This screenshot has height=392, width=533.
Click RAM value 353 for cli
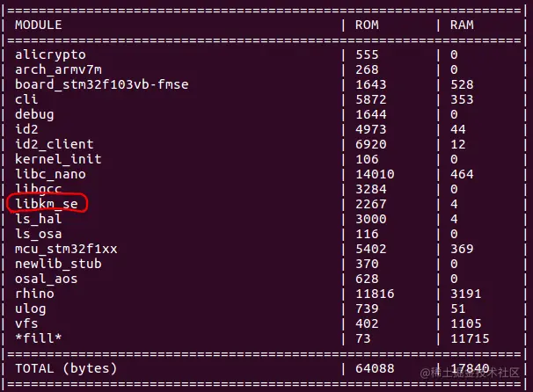pyautogui.click(x=462, y=99)
